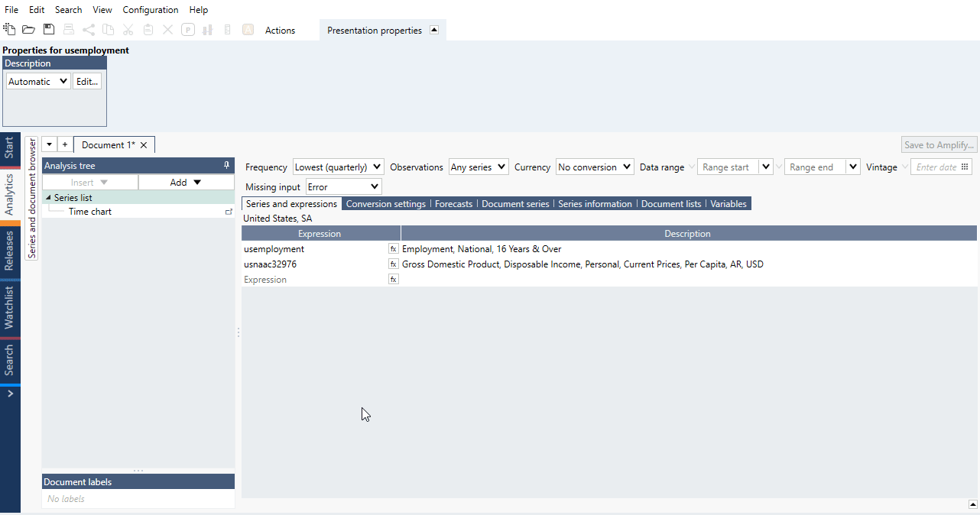Open the Frequency dropdown
The width and height of the screenshot is (980, 515).
pos(338,167)
